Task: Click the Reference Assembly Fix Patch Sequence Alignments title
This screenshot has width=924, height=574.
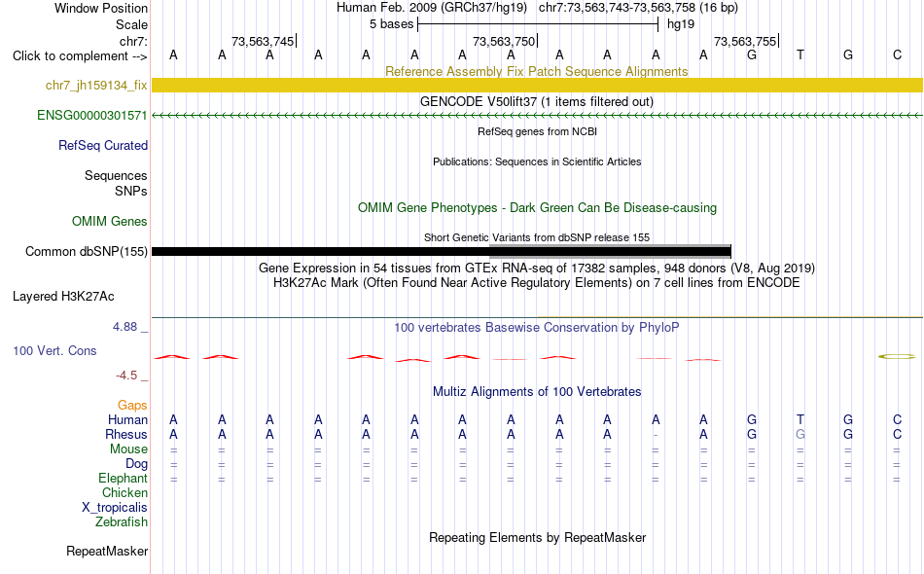Action: coord(537,72)
